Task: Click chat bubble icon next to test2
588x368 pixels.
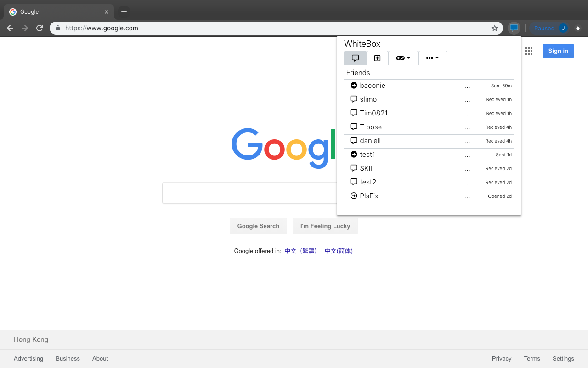Action: coord(354,182)
